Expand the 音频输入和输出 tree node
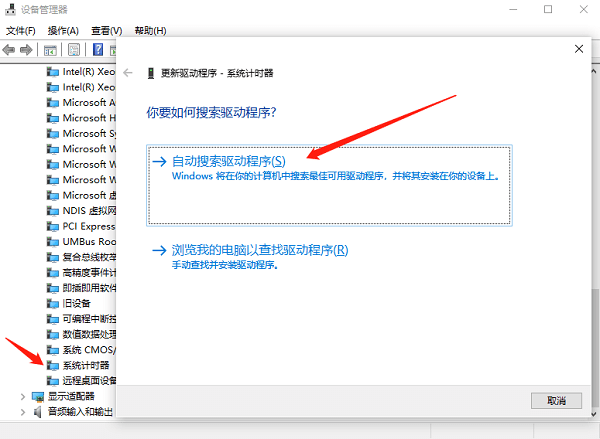Viewport: 600px width, 439px height. [23, 411]
